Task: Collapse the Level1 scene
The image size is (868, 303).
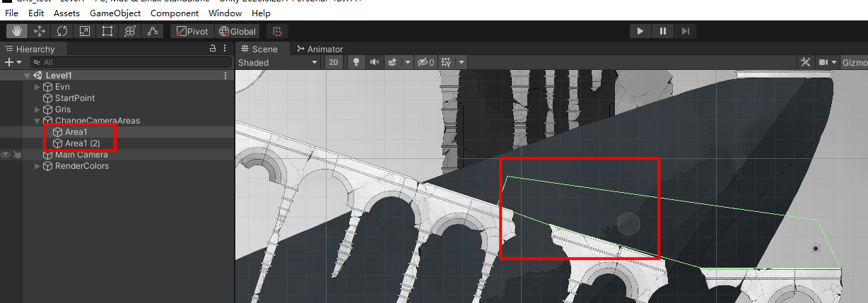Action: pyautogui.click(x=27, y=76)
